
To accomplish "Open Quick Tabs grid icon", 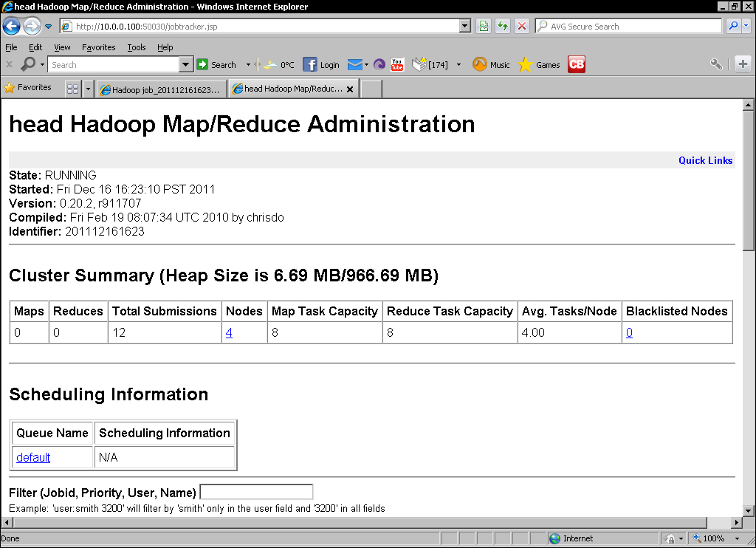I will 73,89.
